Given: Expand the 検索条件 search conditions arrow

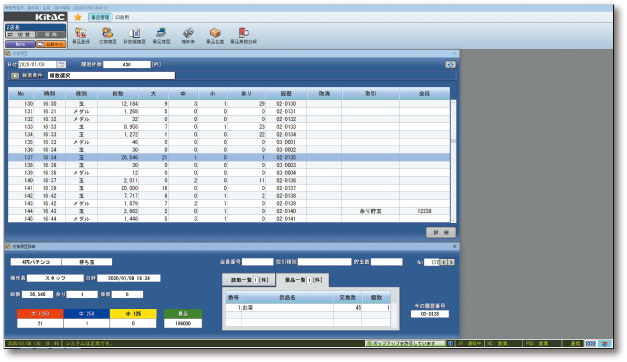Looking at the screenshot, I should tap(15, 75).
